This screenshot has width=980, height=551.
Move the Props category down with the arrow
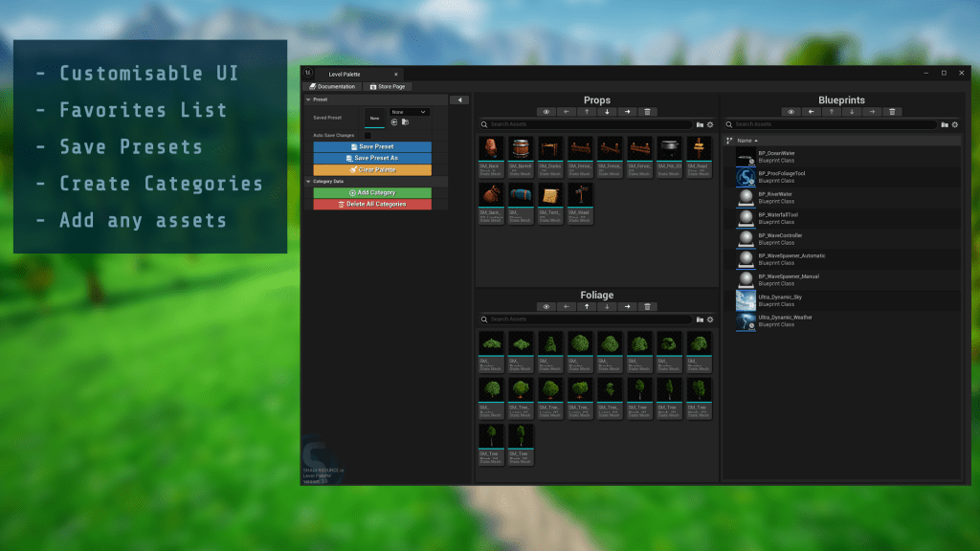(x=607, y=112)
